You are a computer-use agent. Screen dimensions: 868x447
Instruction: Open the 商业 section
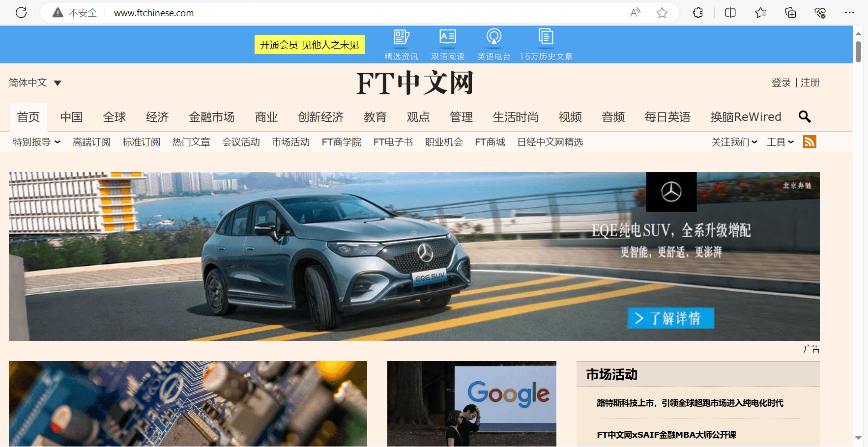(x=266, y=117)
